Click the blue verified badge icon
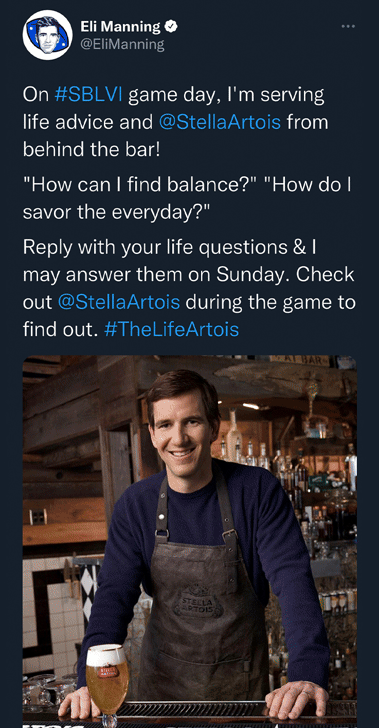The width and height of the screenshot is (379, 728). 171,27
